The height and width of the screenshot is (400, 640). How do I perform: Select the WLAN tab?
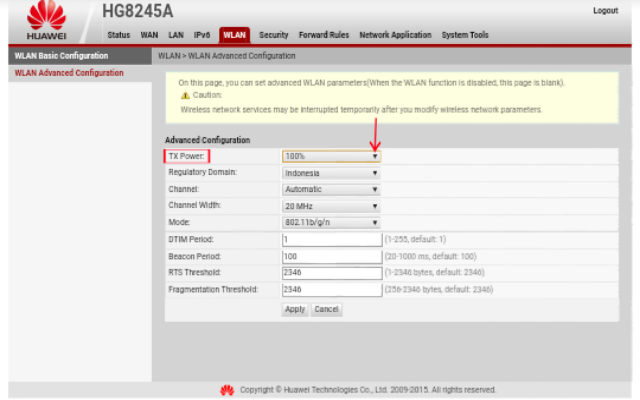(x=234, y=35)
